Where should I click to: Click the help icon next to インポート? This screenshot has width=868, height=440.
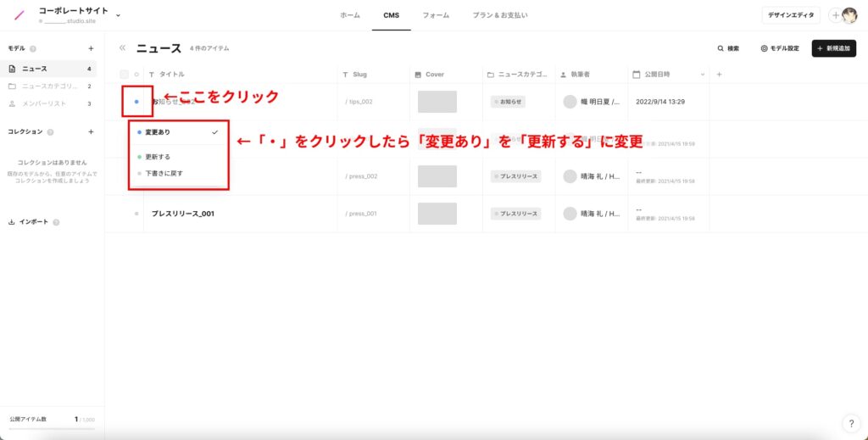56,222
